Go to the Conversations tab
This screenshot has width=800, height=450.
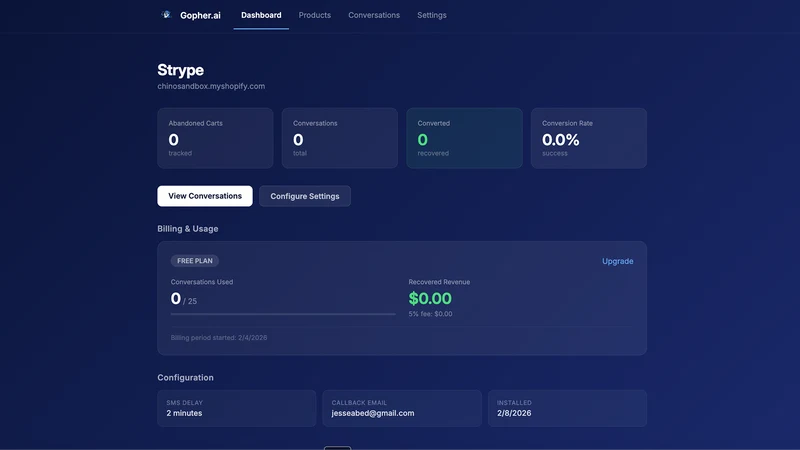pos(374,15)
